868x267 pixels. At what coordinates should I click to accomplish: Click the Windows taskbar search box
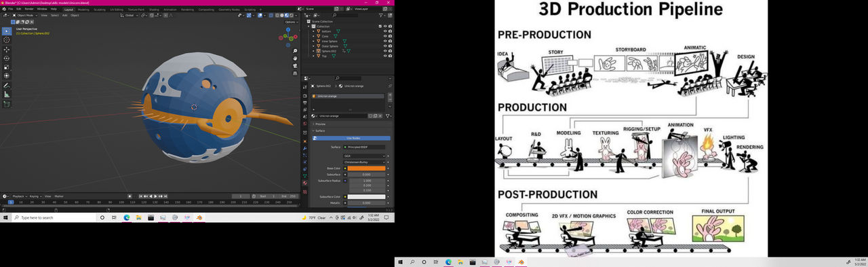[54, 217]
